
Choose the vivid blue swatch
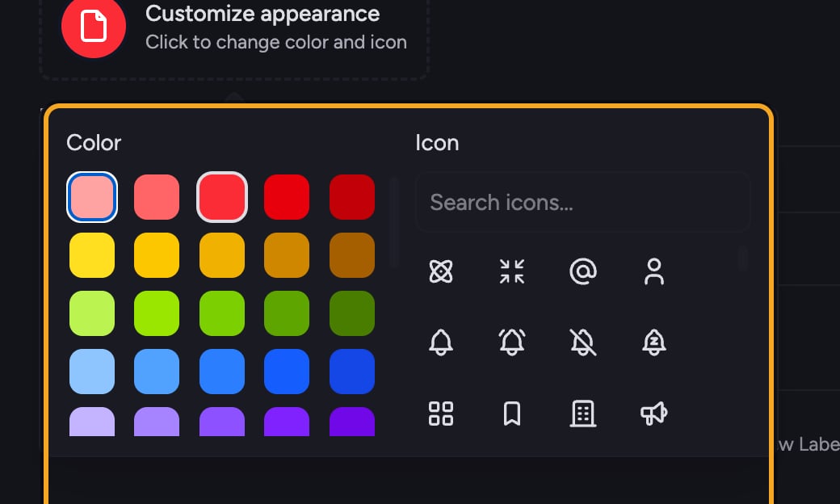[287, 372]
